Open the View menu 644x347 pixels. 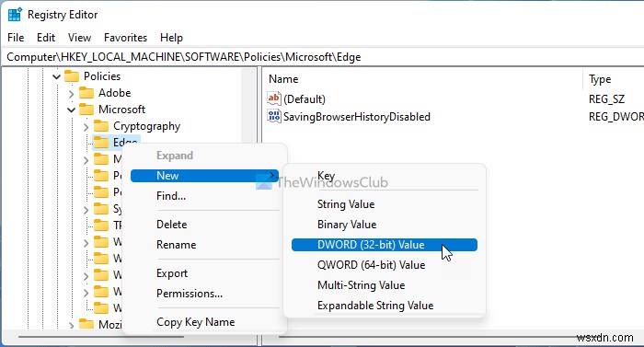point(79,38)
